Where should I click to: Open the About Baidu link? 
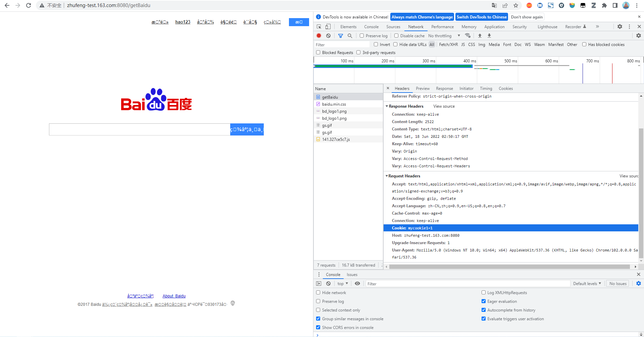[x=174, y=296]
